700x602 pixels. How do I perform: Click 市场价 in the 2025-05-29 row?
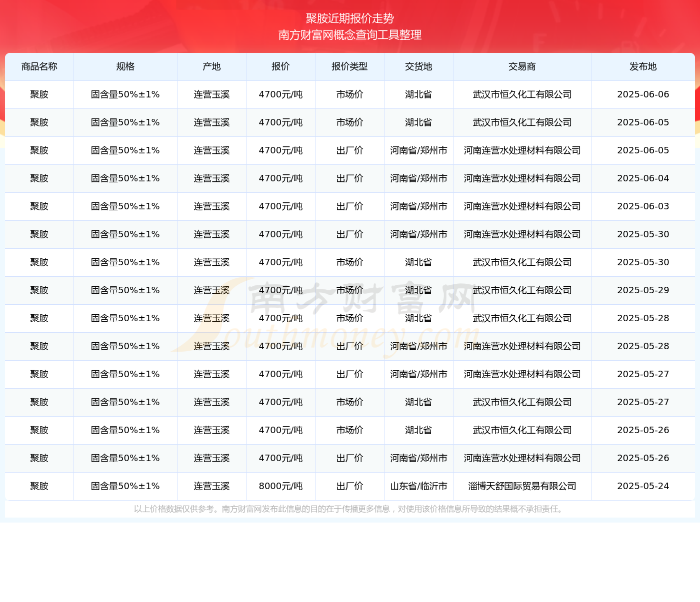(x=349, y=290)
